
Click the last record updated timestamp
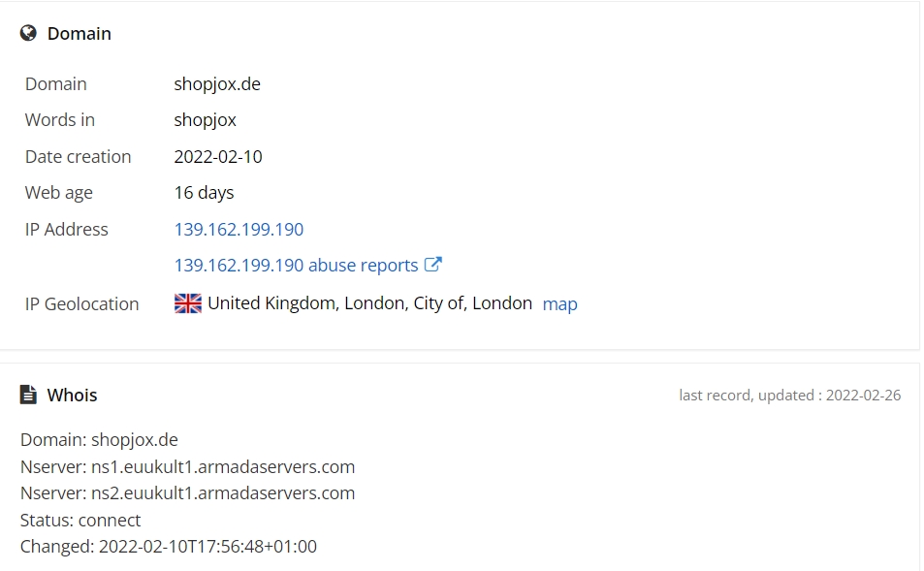pos(789,395)
